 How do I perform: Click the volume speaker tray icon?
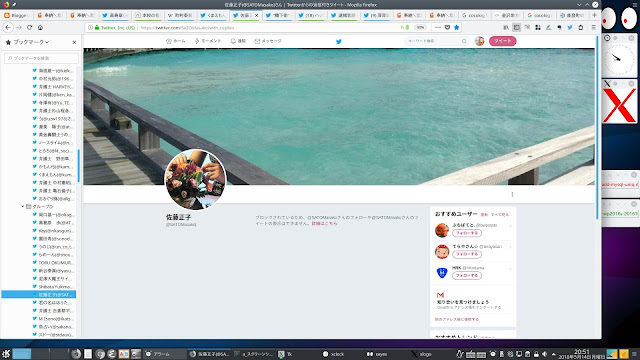[x=544, y=354]
